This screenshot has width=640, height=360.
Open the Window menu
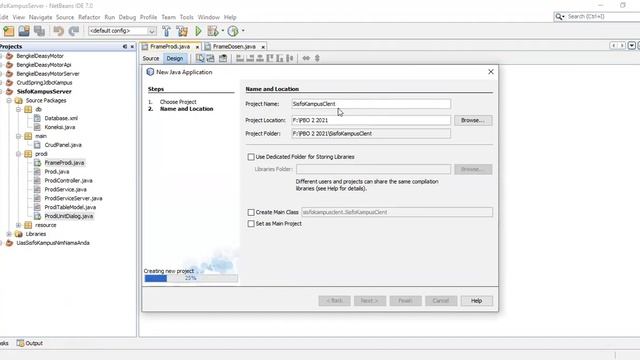point(209,17)
